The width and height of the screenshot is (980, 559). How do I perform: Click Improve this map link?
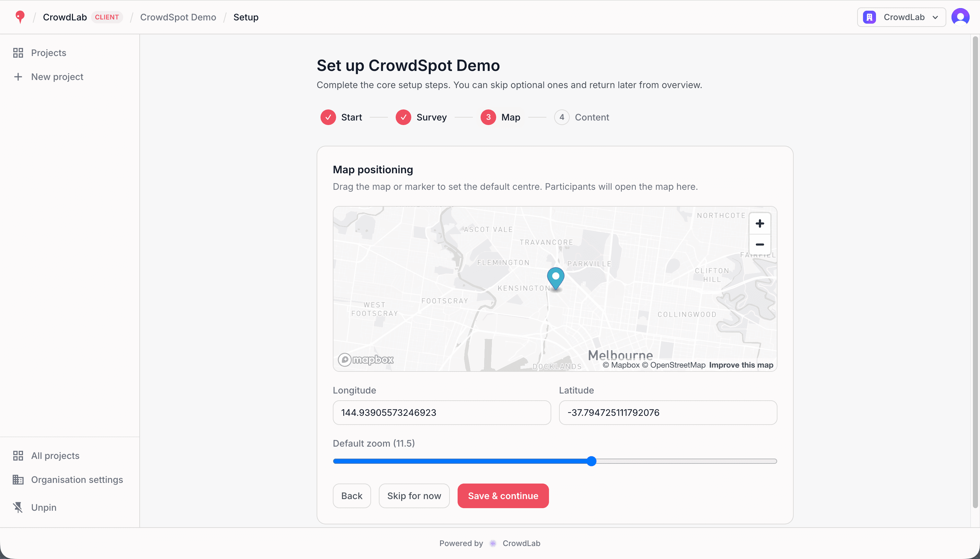pos(741,365)
